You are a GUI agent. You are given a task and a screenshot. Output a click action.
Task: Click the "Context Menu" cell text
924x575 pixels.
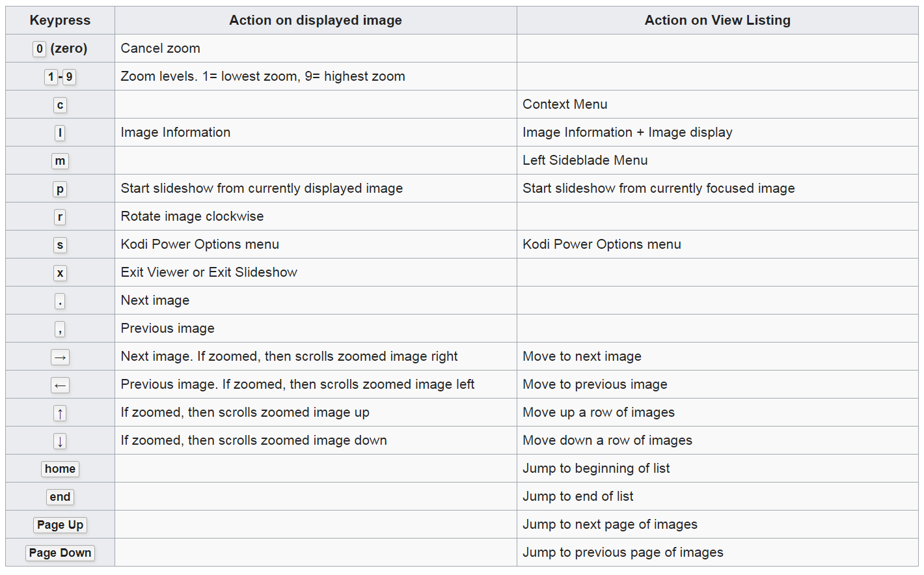[565, 104]
